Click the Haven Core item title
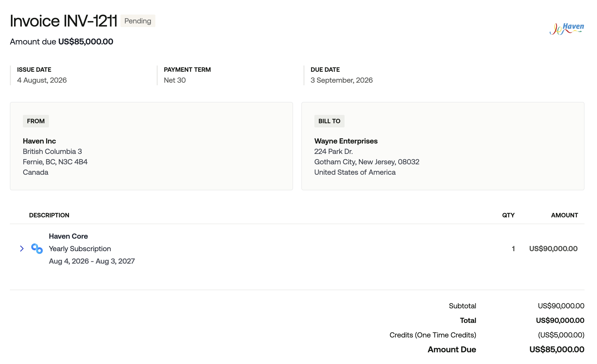Viewport: 597px width, 364px height. [68, 236]
